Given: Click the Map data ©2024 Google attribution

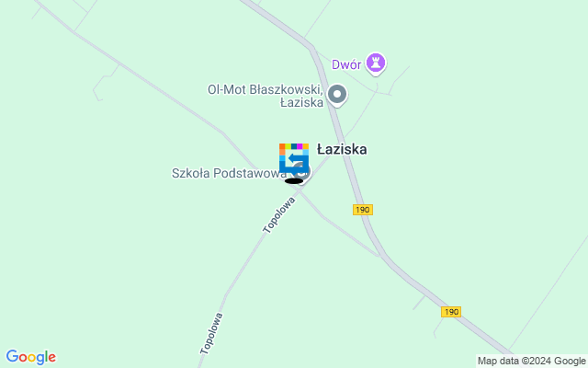Looking at the screenshot, I should click(531, 361).
